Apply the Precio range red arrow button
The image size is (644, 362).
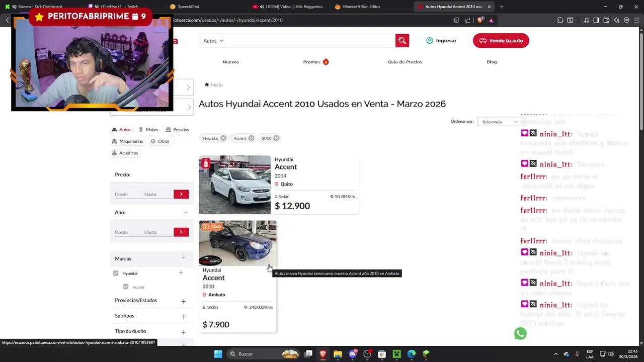click(181, 194)
